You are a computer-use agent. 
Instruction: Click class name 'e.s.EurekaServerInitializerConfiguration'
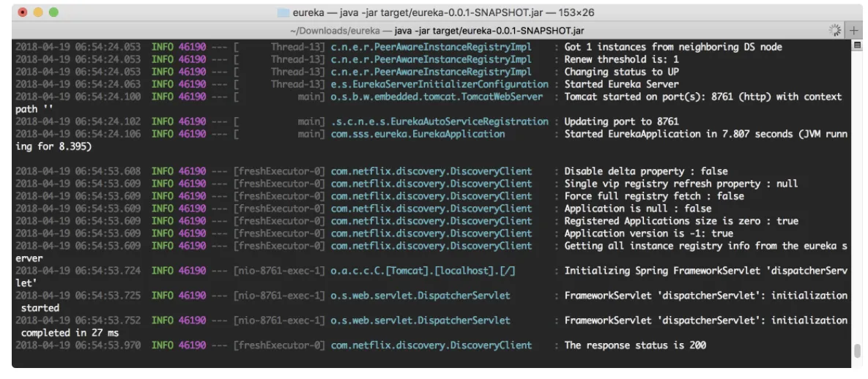coord(439,84)
